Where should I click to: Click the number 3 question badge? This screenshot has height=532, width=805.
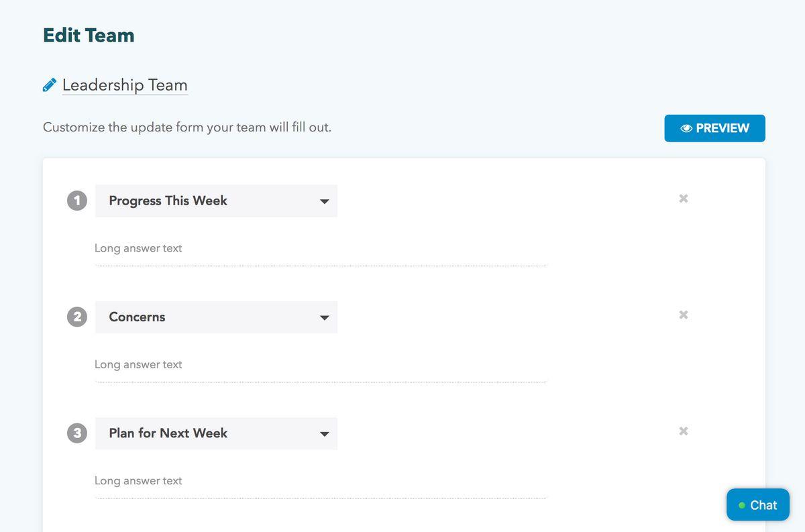[77, 433]
